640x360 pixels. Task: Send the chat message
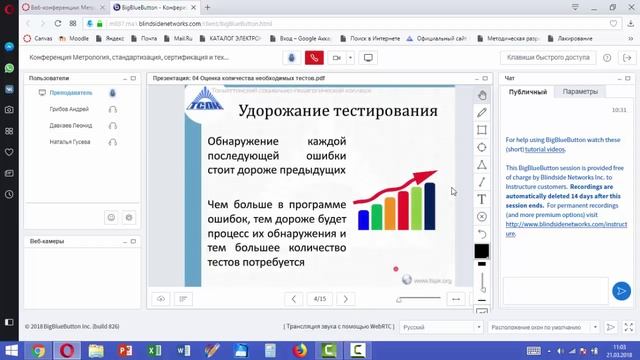point(621,291)
